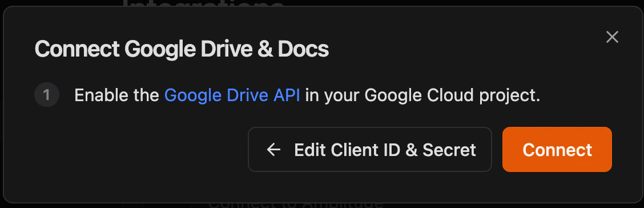Viewport: 644px width, 208px height.
Task: Open the Google Drive API link
Action: click(232, 95)
